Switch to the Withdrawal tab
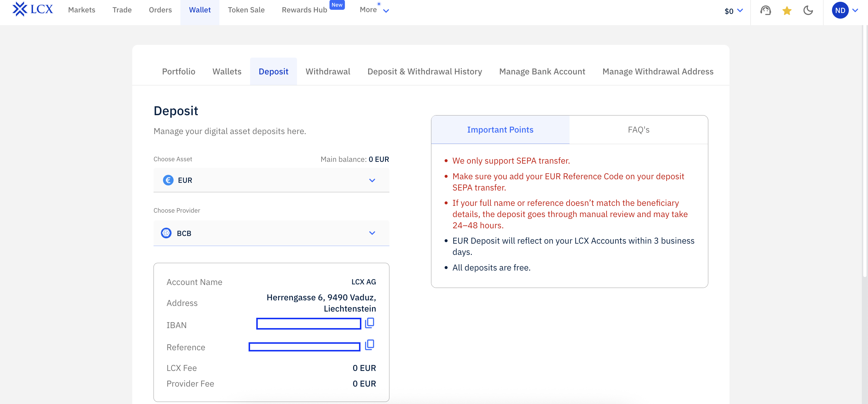The width and height of the screenshot is (868, 404). (x=327, y=71)
